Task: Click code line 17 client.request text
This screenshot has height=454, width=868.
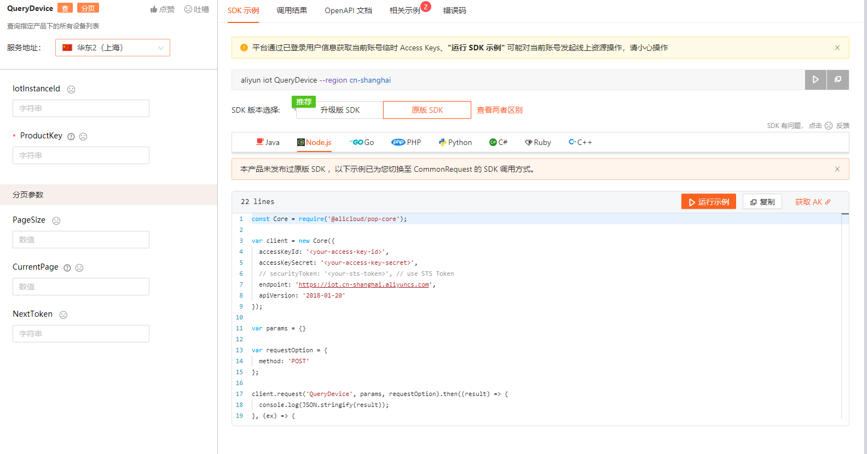Action: [380, 394]
